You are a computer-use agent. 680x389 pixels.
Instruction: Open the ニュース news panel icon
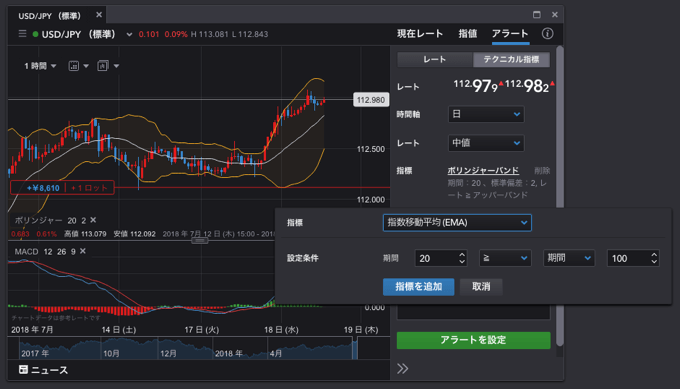click(23, 369)
